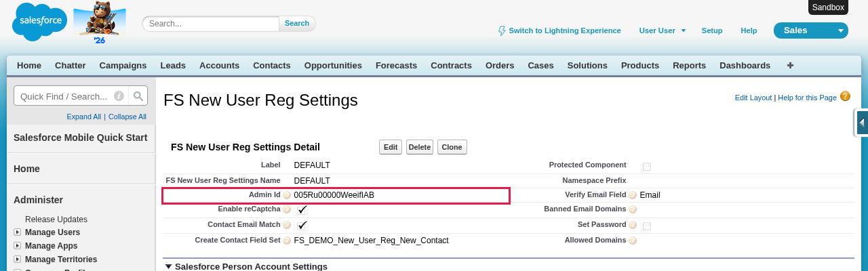Open the Dashboards tab
This screenshot has width=868, height=271.
pos(745,66)
